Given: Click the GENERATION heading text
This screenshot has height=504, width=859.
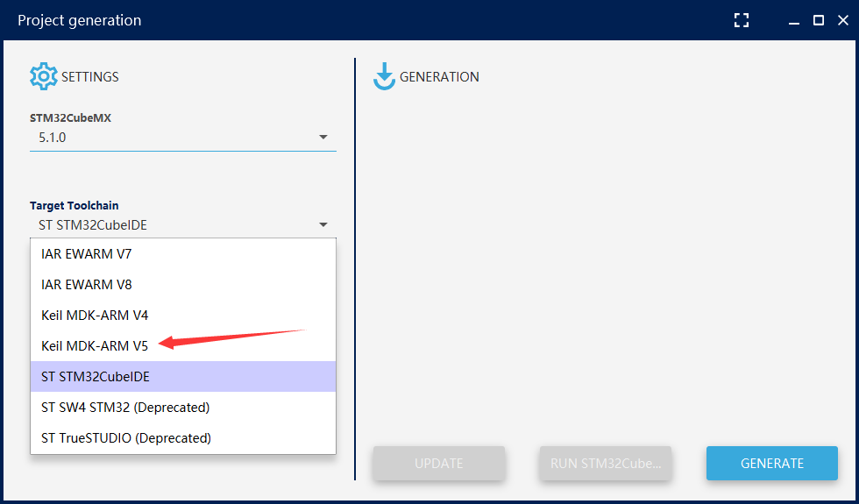Looking at the screenshot, I should (439, 77).
